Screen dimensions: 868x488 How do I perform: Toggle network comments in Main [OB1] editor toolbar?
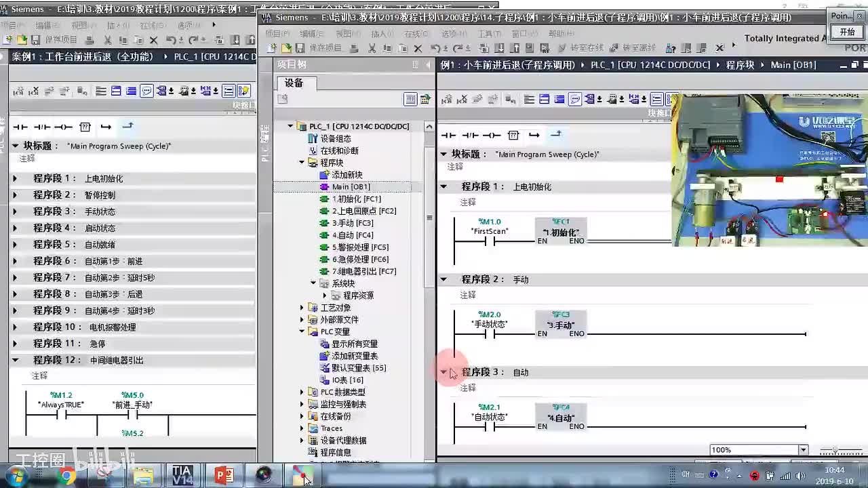pos(575,100)
